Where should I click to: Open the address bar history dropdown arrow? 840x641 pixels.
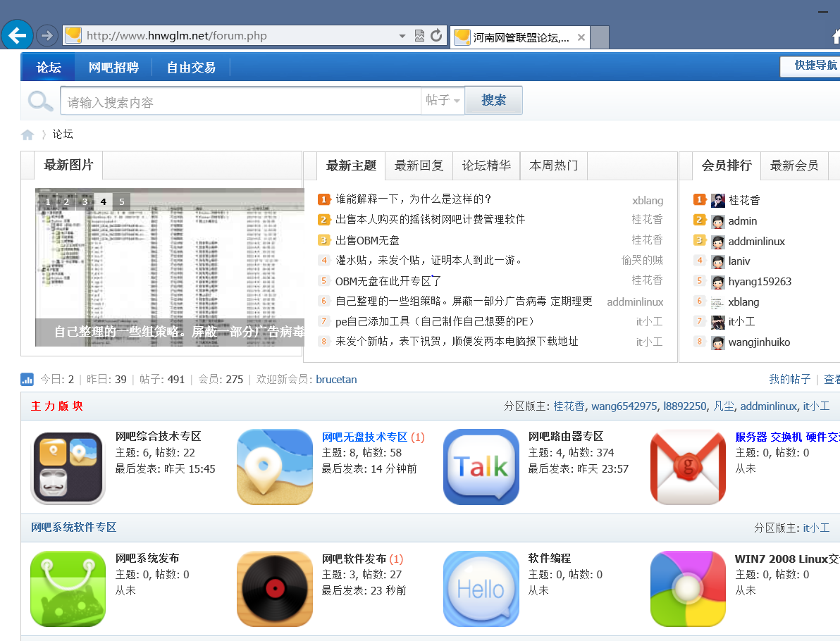click(x=402, y=36)
